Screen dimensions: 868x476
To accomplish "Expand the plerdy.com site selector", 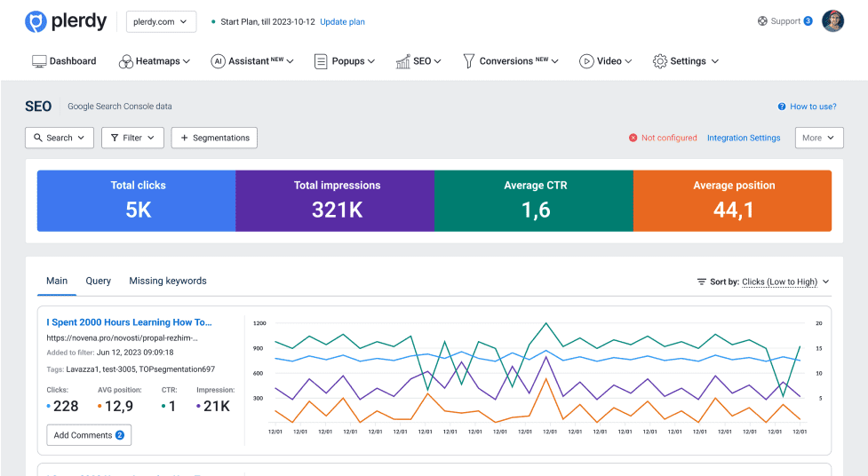I will [162, 21].
